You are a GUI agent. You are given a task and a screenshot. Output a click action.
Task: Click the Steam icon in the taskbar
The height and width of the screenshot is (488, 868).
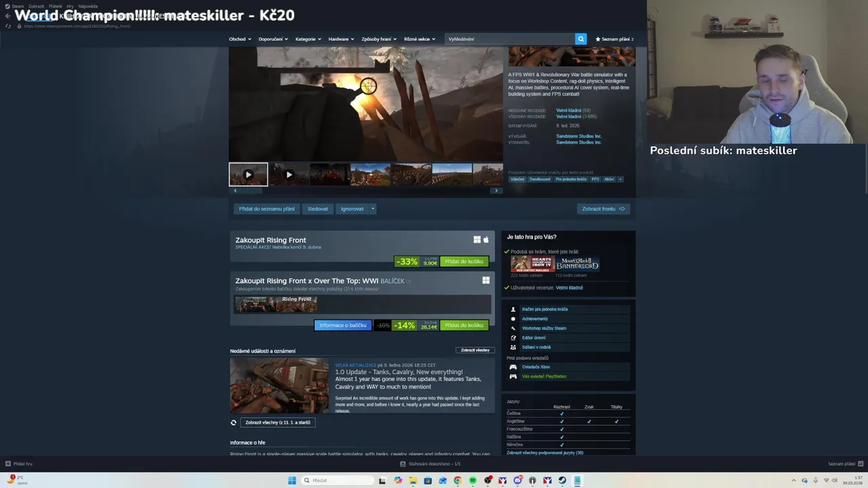[x=562, y=481]
